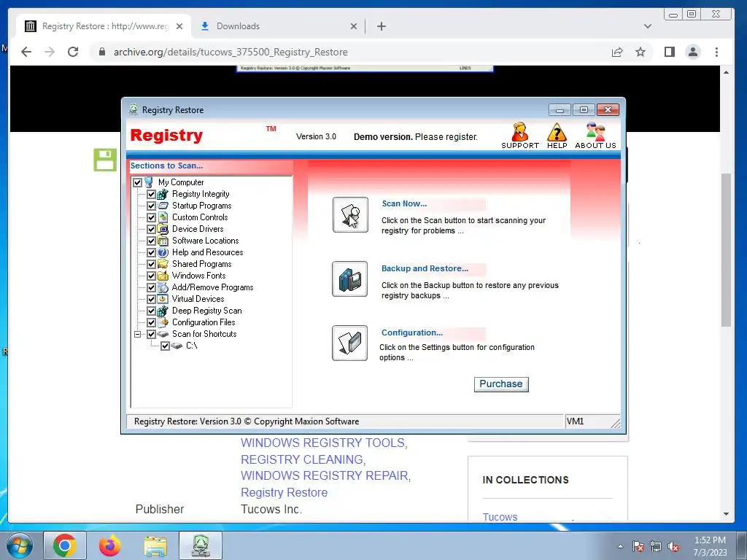The image size is (747, 560).
Task: Switch to the Registry Restore browser tab
Action: (104, 26)
